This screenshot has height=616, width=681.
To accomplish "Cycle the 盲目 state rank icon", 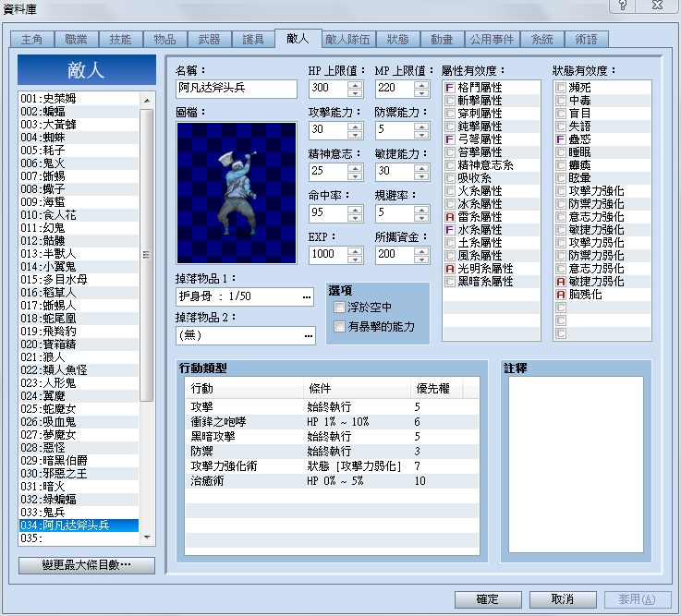I will point(561,114).
